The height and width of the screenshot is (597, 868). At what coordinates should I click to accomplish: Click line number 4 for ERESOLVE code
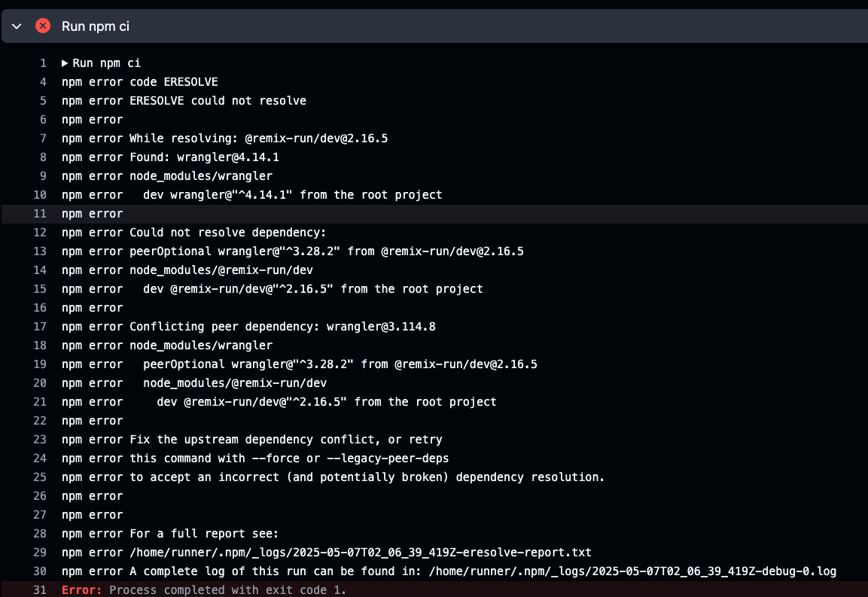pyautogui.click(x=44, y=82)
